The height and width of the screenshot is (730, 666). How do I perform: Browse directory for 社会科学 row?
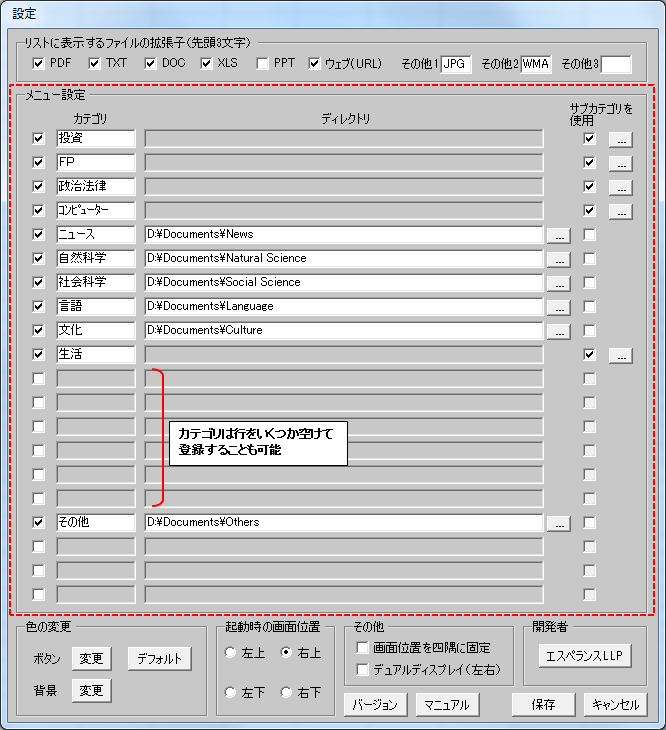pyautogui.click(x=559, y=284)
